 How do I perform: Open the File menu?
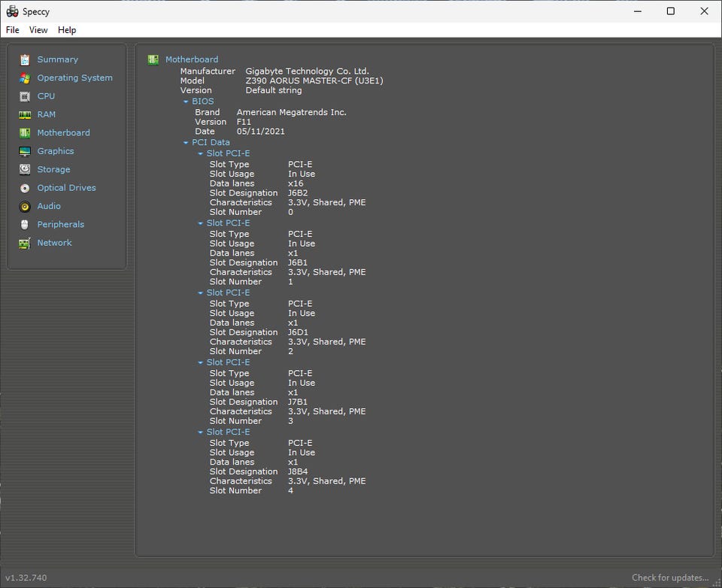[13, 30]
